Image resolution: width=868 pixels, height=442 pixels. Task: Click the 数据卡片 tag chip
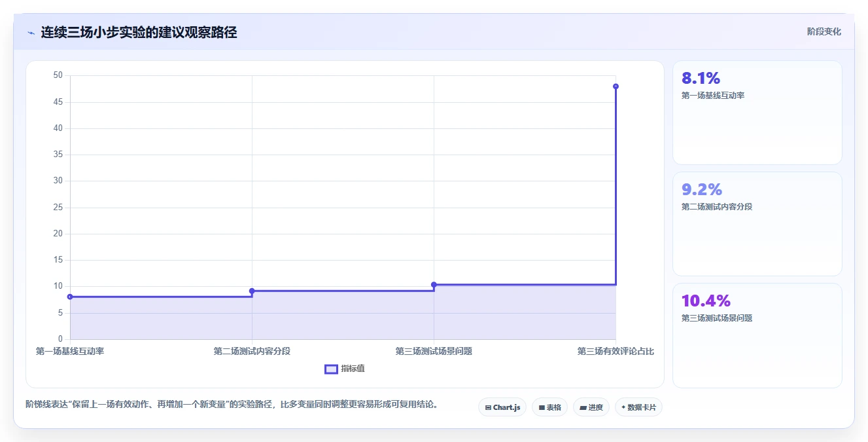[638, 407]
